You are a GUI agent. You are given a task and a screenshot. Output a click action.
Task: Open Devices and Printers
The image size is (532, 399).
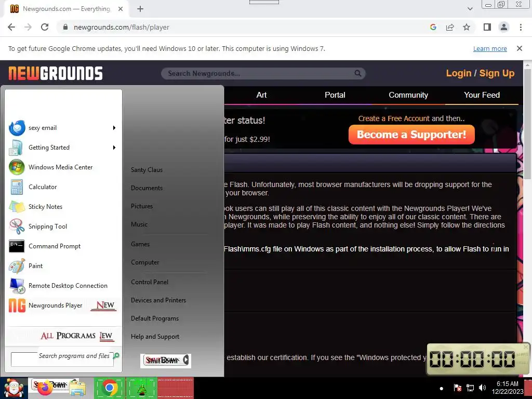[158, 300]
